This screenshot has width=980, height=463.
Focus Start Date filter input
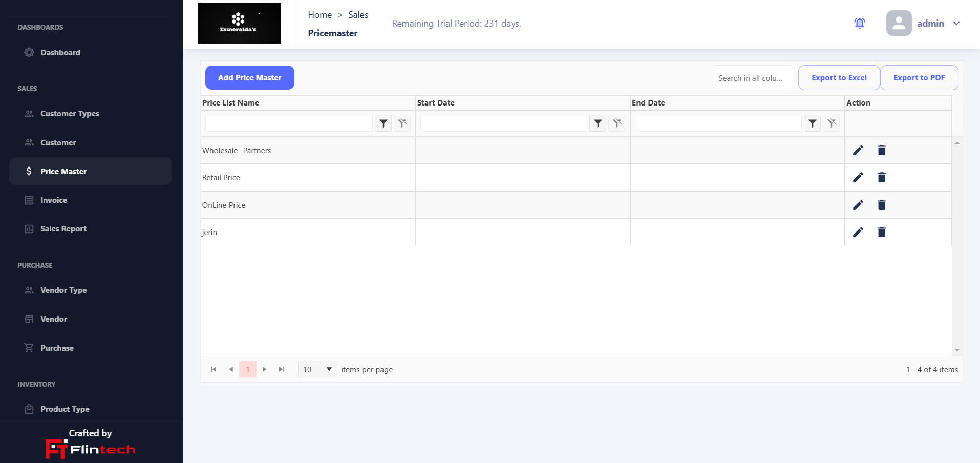click(x=503, y=123)
